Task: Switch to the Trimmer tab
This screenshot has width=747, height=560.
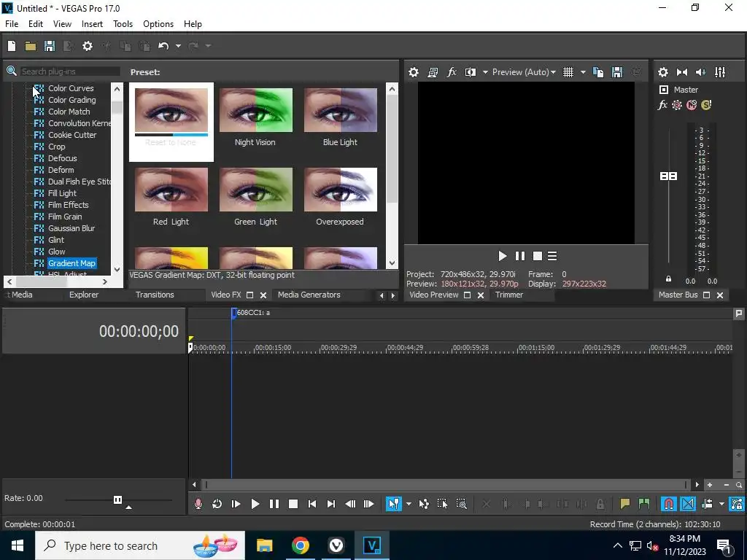Action: click(508, 295)
